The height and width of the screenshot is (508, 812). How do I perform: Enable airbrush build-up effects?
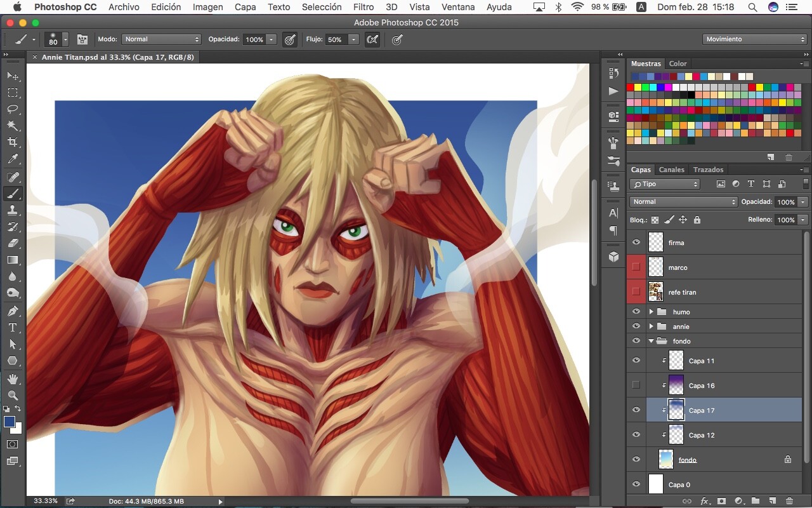point(372,39)
